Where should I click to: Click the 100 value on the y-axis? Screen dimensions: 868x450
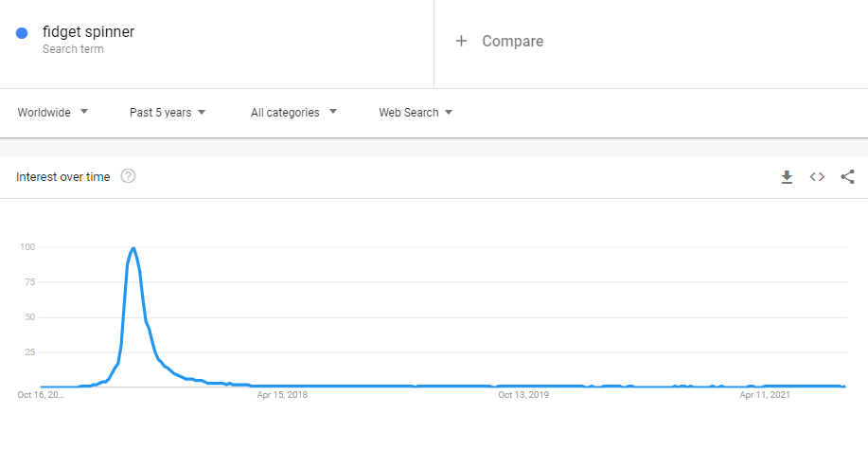point(27,247)
